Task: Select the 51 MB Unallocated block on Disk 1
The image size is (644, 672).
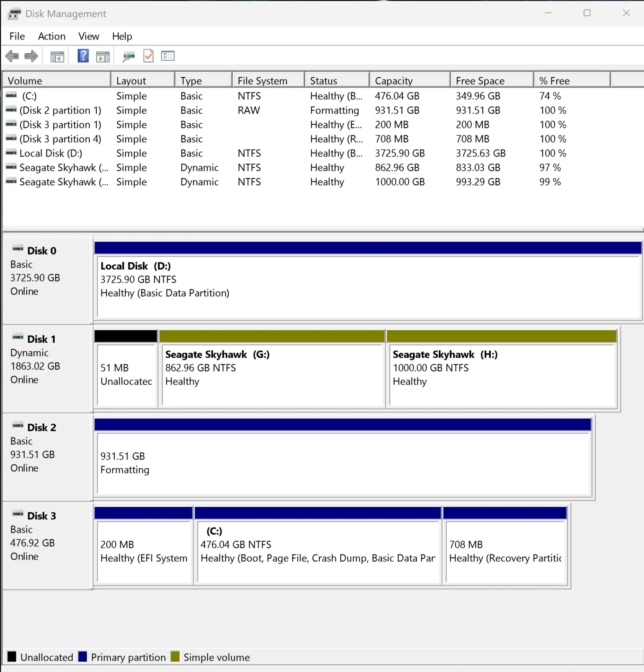Action: [126, 369]
